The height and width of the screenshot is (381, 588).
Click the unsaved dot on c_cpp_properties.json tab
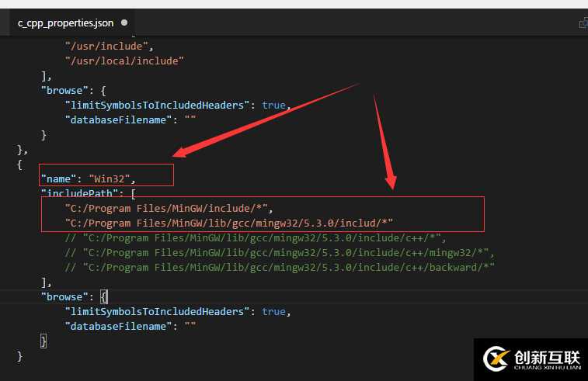(124, 23)
